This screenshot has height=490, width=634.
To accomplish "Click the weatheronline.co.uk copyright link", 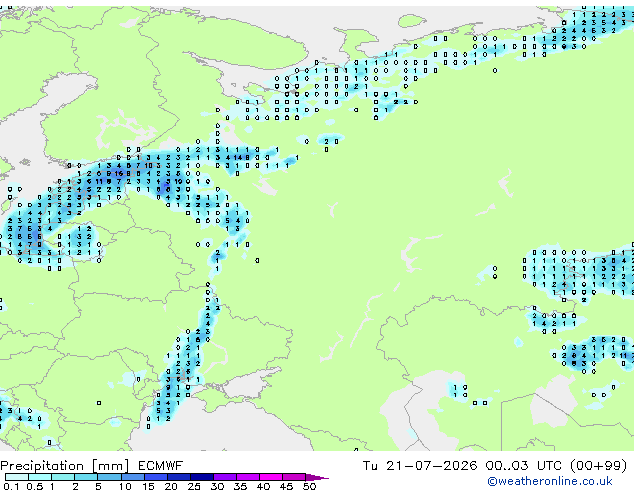I will click(x=550, y=481).
